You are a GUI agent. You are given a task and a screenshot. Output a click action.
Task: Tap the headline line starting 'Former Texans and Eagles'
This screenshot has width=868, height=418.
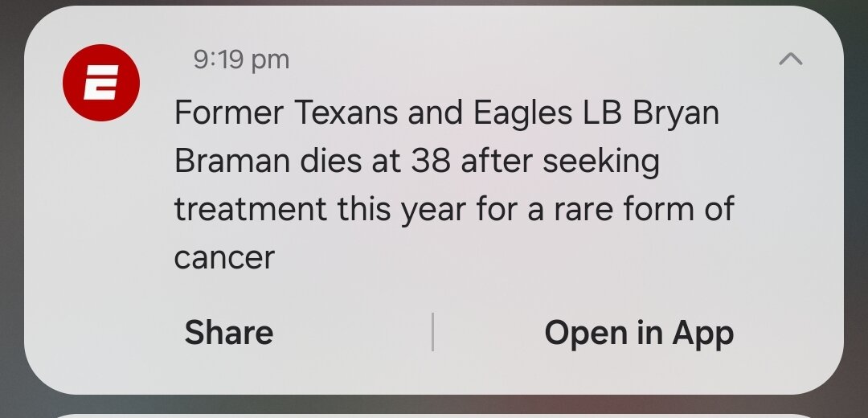tap(447, 113)
